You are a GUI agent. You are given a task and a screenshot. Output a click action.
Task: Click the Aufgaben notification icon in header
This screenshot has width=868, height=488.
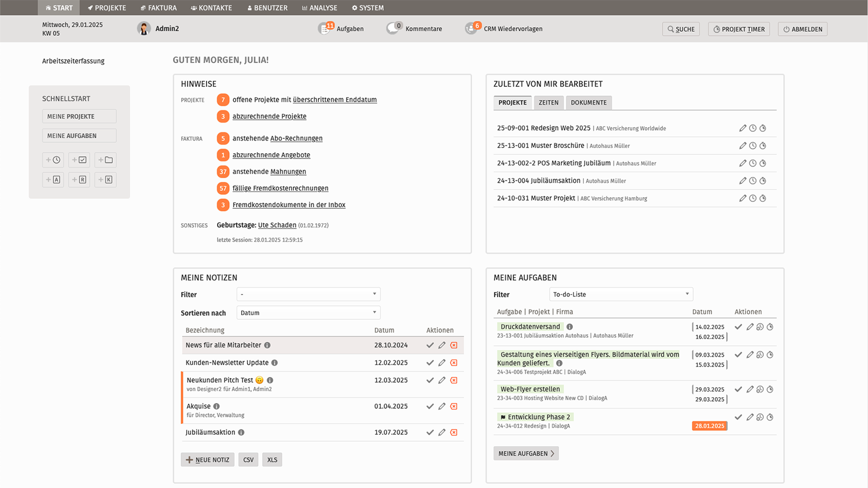(x=326, y=28)
